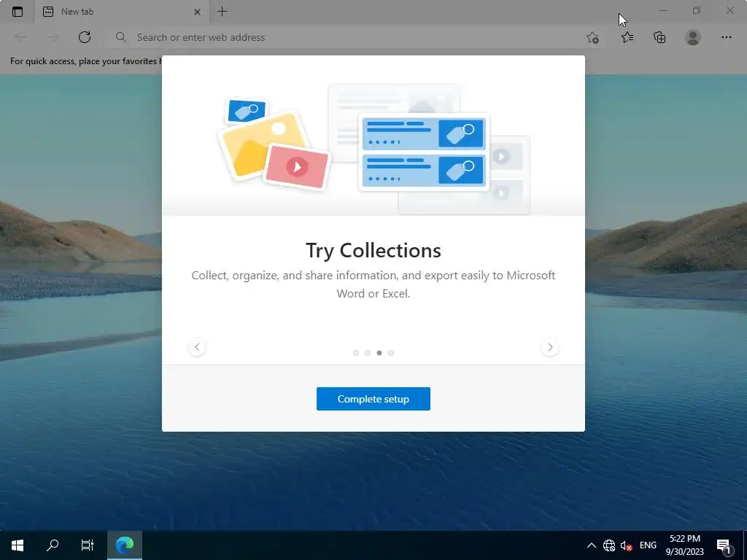Open the Favorites list

point(627,37)
